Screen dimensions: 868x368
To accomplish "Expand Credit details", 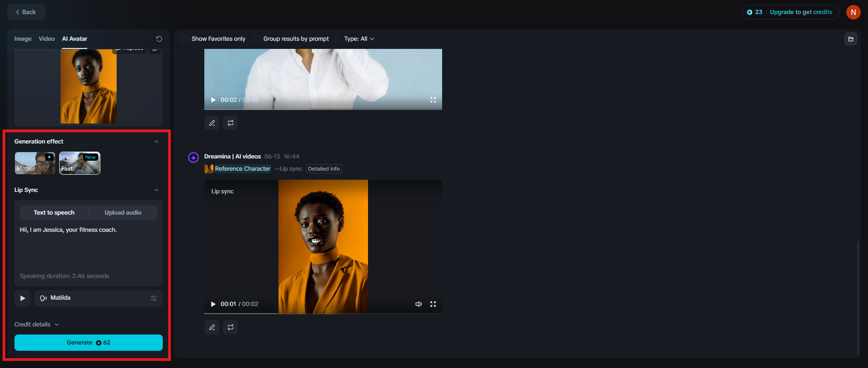I will (x=37, y=325).
